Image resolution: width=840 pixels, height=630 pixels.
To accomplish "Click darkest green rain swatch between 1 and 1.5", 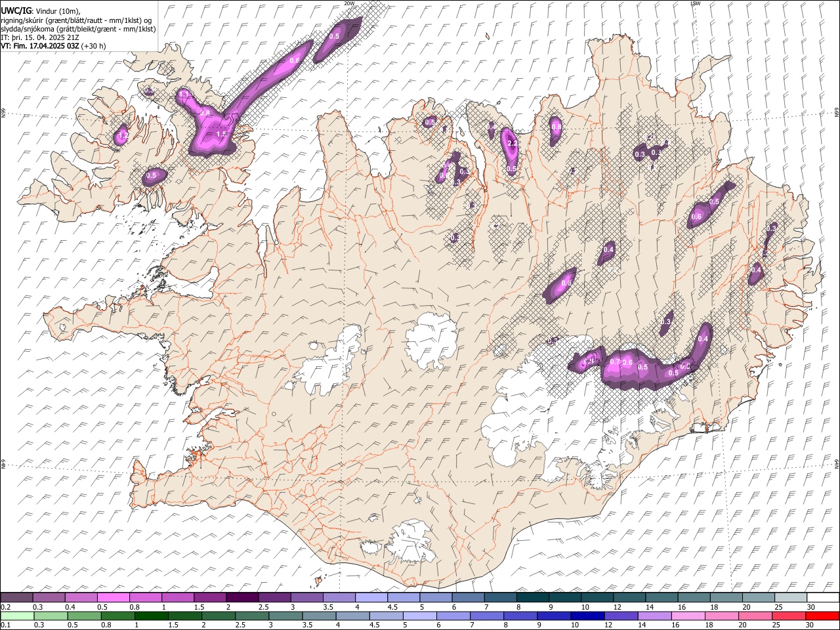I will tap(151, 616).
